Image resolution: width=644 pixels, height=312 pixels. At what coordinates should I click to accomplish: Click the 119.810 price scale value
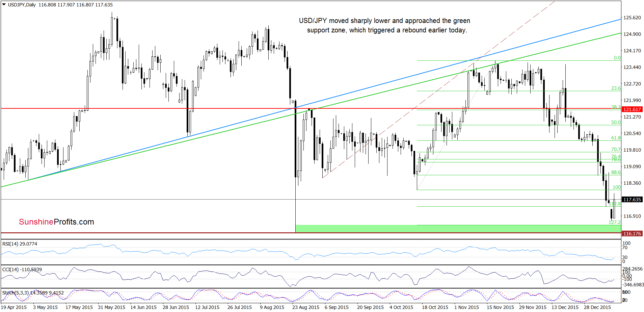(x=632, y=150)
